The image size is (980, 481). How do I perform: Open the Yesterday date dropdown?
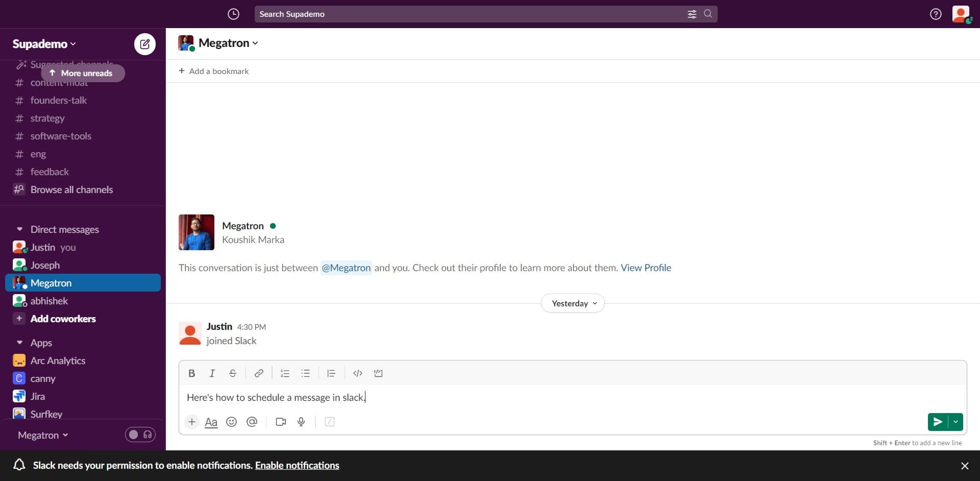click(572, 303)
